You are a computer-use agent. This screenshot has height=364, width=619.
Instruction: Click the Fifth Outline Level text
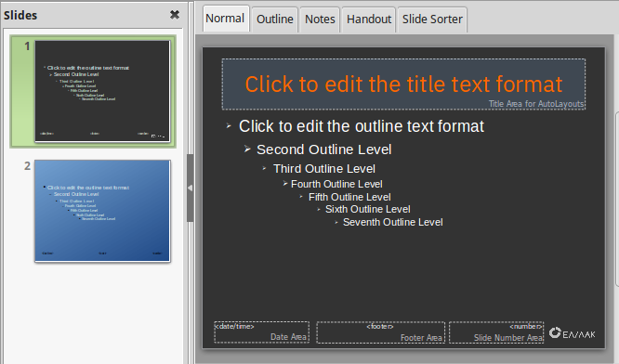click(x=349, y=197)
